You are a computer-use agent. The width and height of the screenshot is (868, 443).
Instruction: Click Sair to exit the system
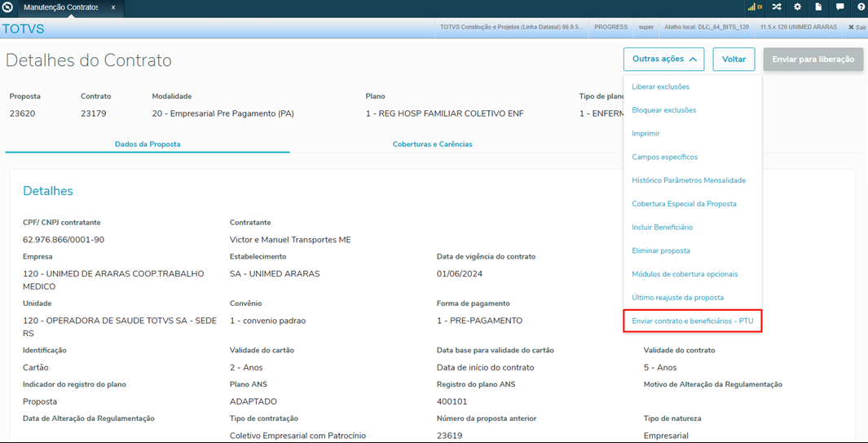click(x=857, y=27)
